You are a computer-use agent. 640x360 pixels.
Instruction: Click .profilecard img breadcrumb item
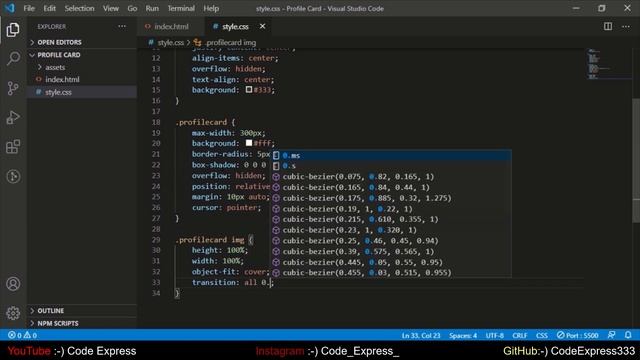(x=231, y=42)
